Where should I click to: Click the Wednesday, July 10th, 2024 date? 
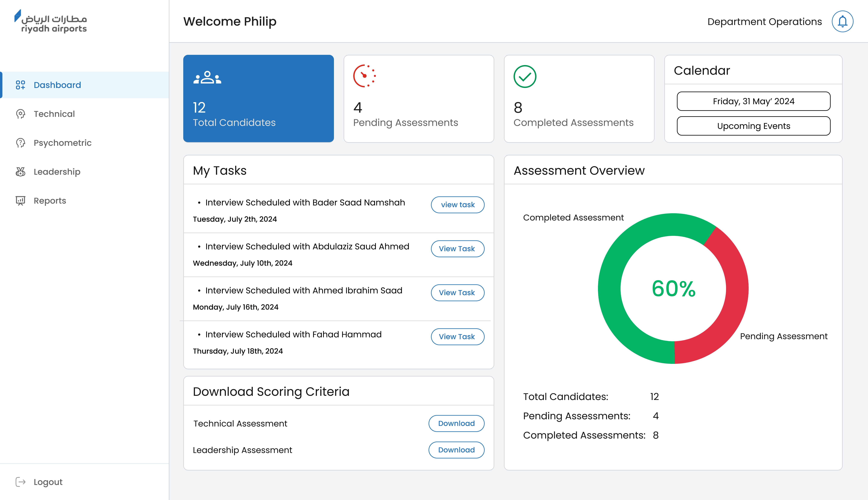pyautogui.click(x=243, y=263)
